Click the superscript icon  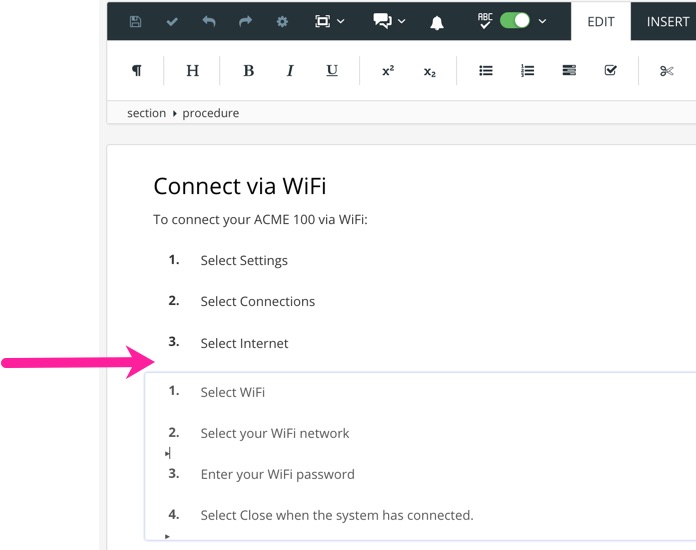pyautogui.click(x=388, y=71)
